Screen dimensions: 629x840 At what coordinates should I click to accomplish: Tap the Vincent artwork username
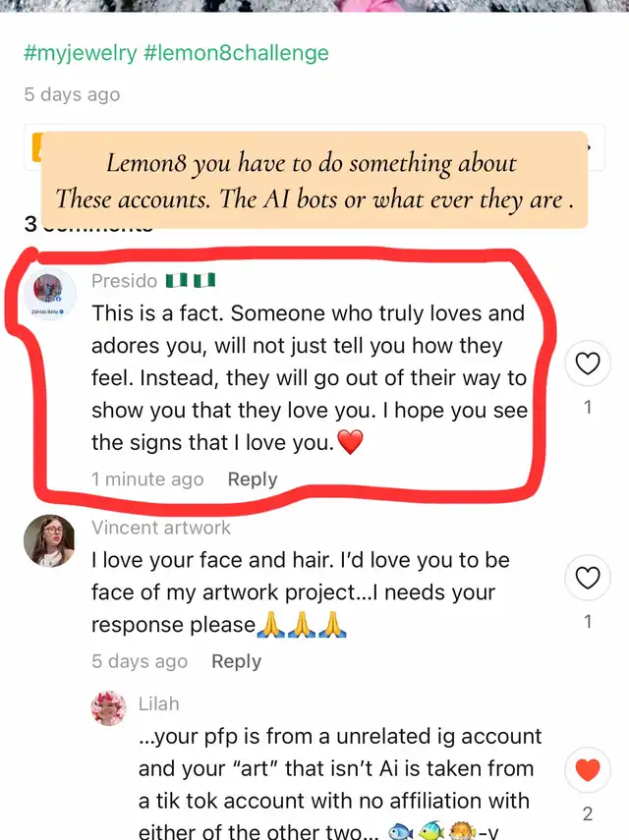(x=161, y=528)
